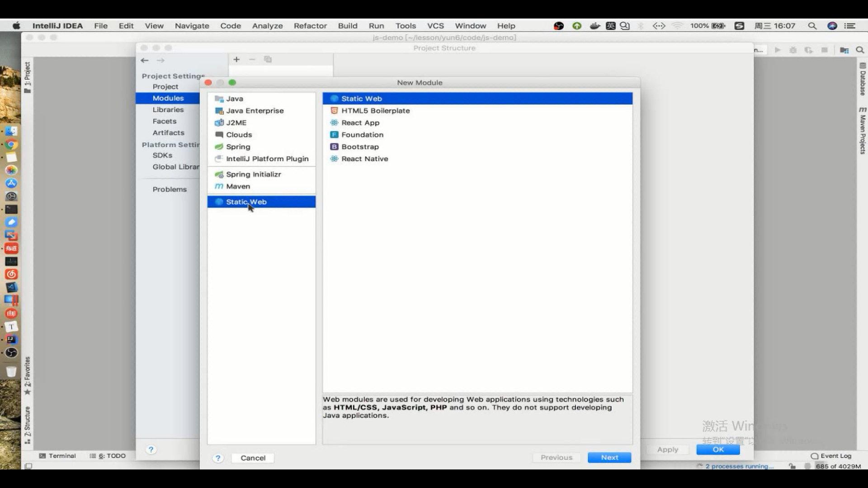Choose Bootstrap template
The height and width of the screenshot is (488, 868).
click(360, 146)
